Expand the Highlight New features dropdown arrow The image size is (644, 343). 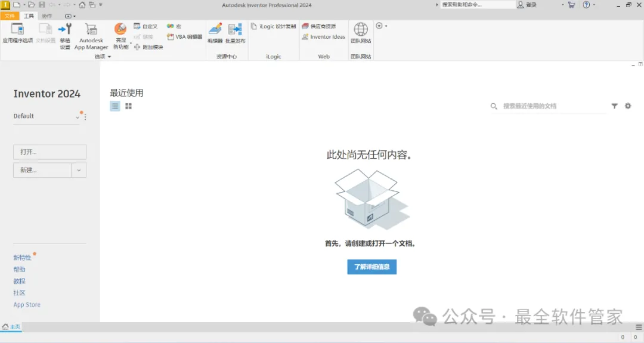[x=131, y=43]
